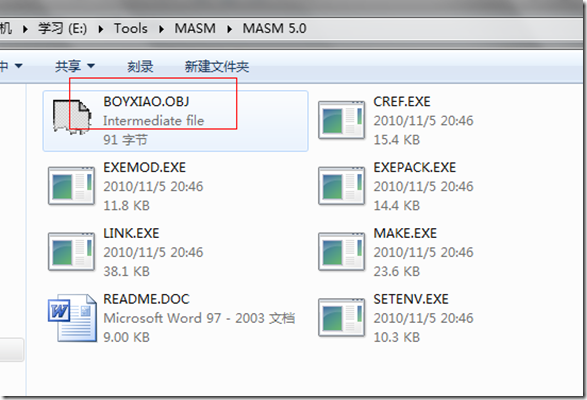587x400 pixels.
Task: Click the LINK.EXE file name text
Action: click(131, 233)
